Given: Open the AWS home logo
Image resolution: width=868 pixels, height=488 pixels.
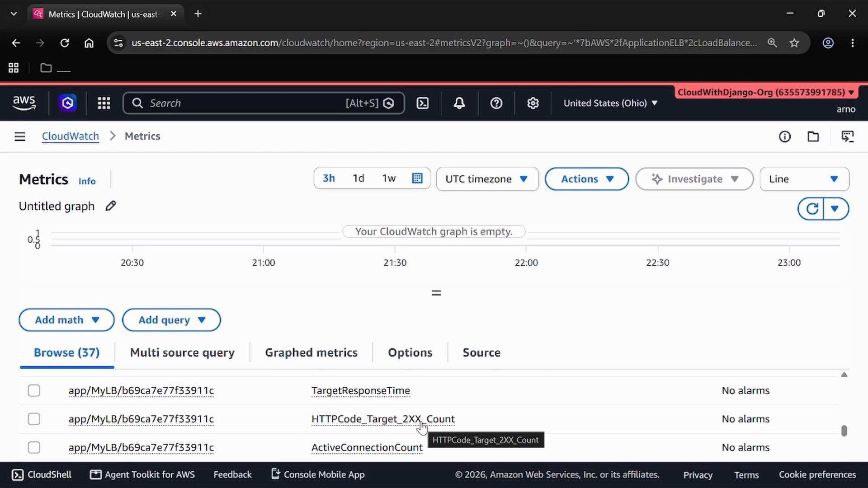Looking at the screenshot, I should click(24, 103).
